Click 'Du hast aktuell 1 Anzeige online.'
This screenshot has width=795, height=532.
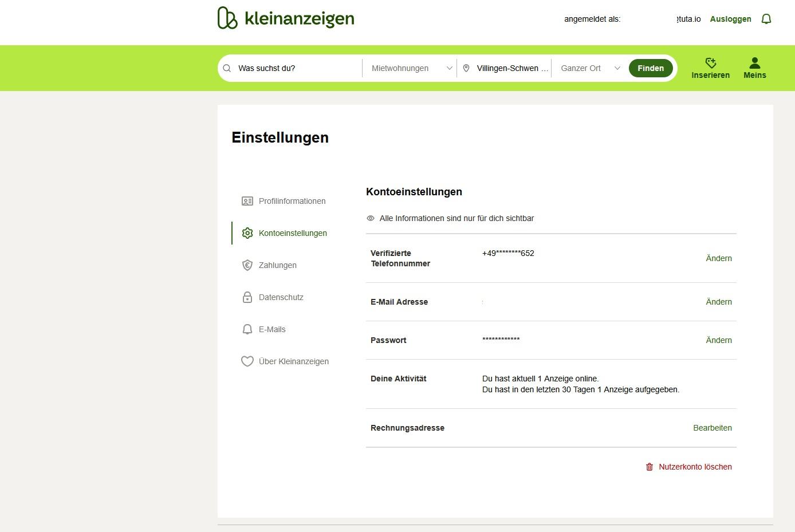click(541, 379)
